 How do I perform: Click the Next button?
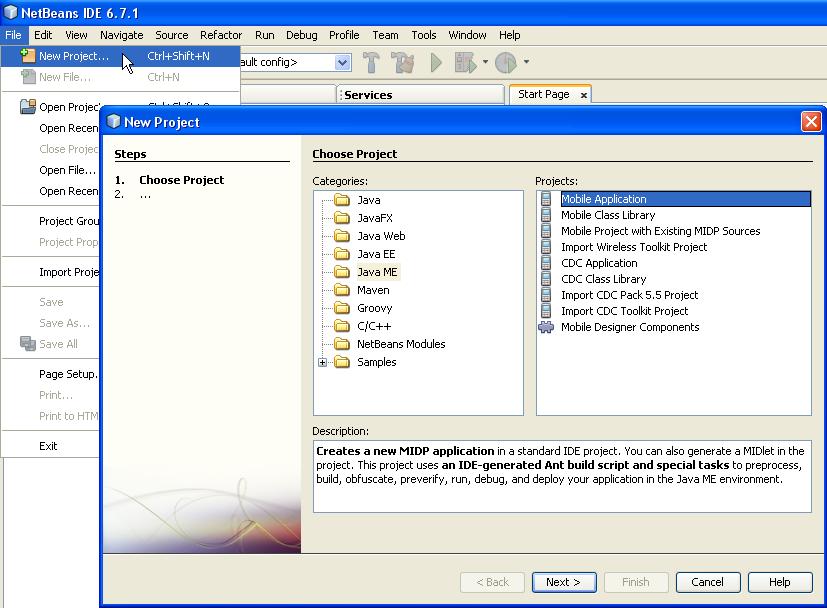point(564,582)
